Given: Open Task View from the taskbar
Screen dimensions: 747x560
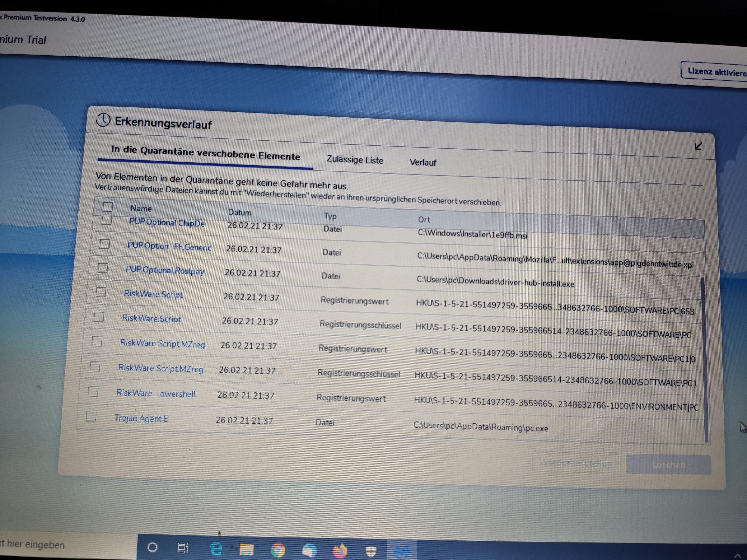Looking at the screenshot, I should (183, 548).
